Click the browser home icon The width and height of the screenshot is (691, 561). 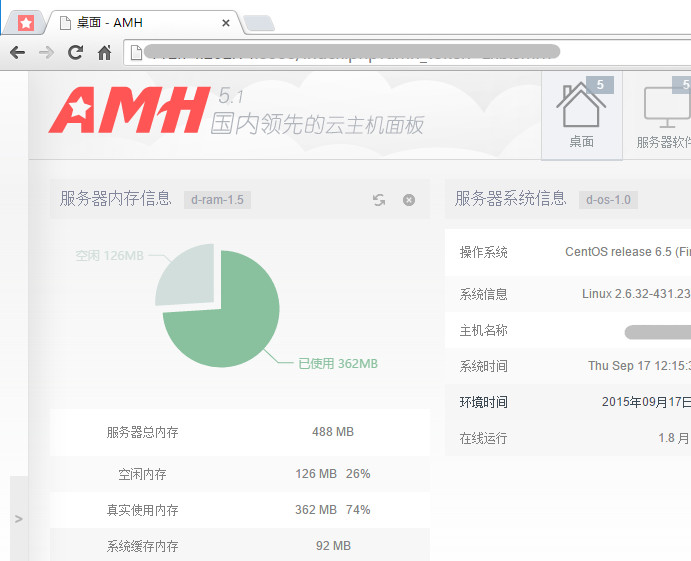pyautogui.click(x=104, y=52)
